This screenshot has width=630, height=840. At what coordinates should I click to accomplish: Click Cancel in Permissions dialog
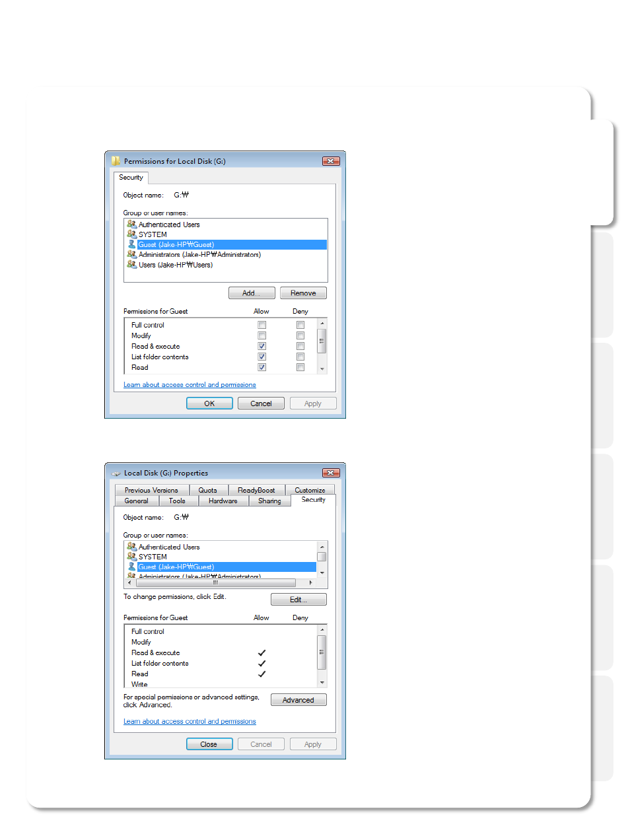point(261,403)
